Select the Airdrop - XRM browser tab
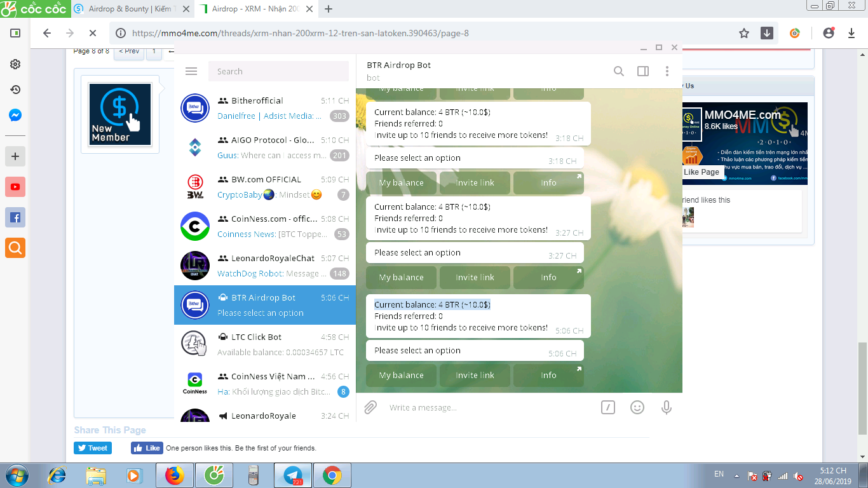 pos(255,9)
